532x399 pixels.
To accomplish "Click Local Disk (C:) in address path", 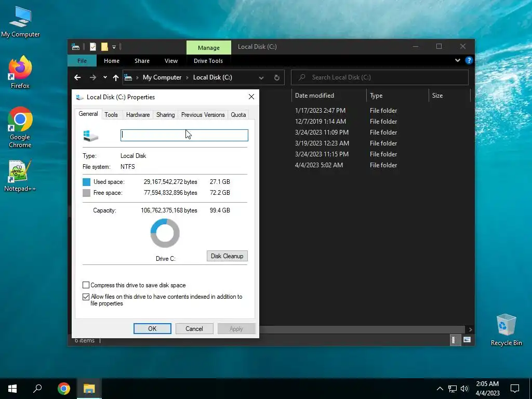I will tap(212, 77).
